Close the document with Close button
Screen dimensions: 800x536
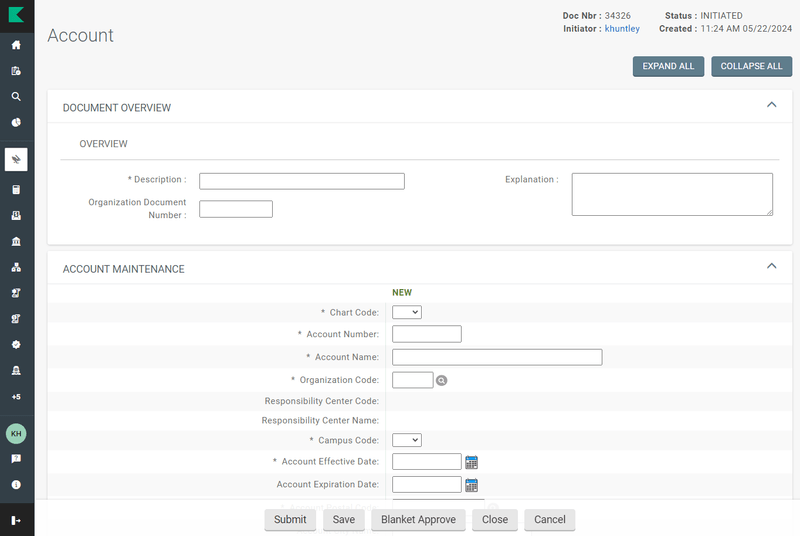tap(495, 520)
